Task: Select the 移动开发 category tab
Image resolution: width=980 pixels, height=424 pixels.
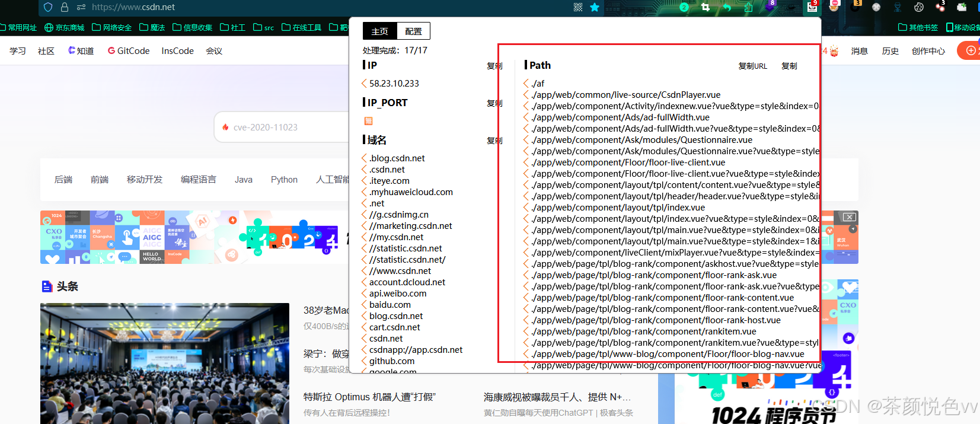Action: (145, 180)
